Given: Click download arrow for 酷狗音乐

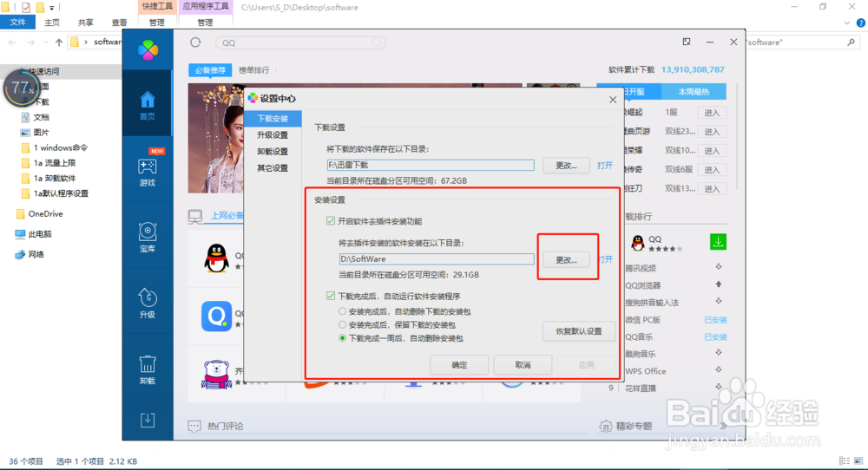Looking at the screenshot, I should [x=718, y=353].
